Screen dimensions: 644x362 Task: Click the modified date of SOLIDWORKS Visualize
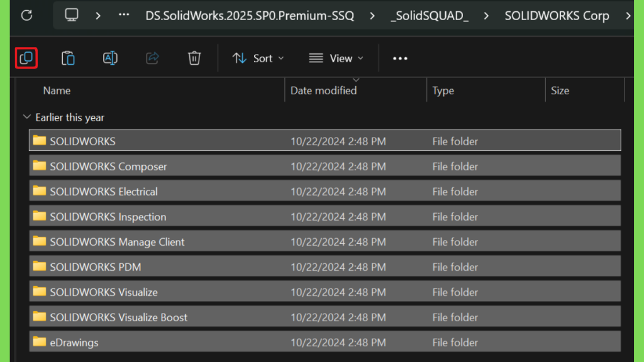click(338, 292)
